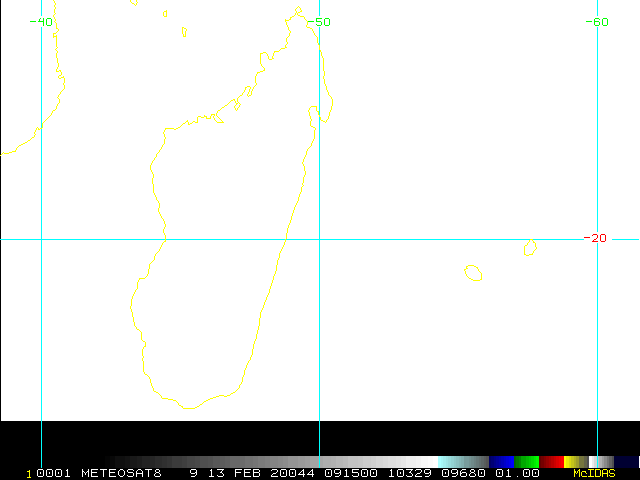Click the blue segment of the color bar
Screen dimensions: 640x480
[501, 461]
